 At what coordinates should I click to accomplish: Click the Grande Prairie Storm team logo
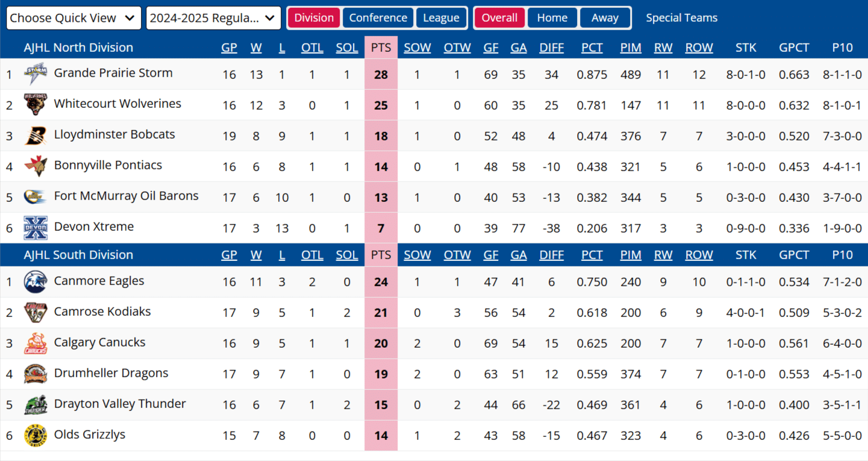click(x=36, y=74)
